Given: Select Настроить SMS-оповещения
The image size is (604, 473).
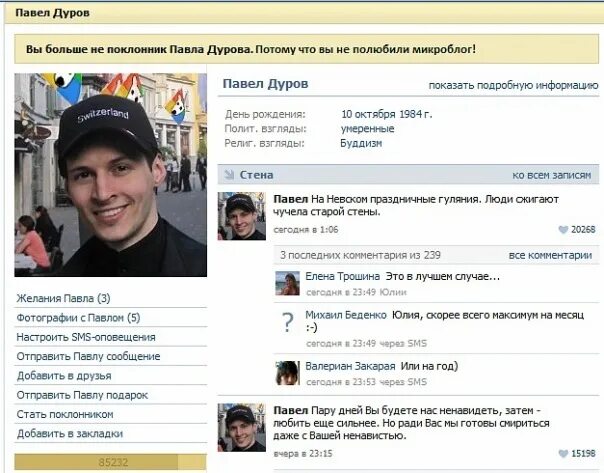Looking at the screenshot, I should tap(86, 337).
